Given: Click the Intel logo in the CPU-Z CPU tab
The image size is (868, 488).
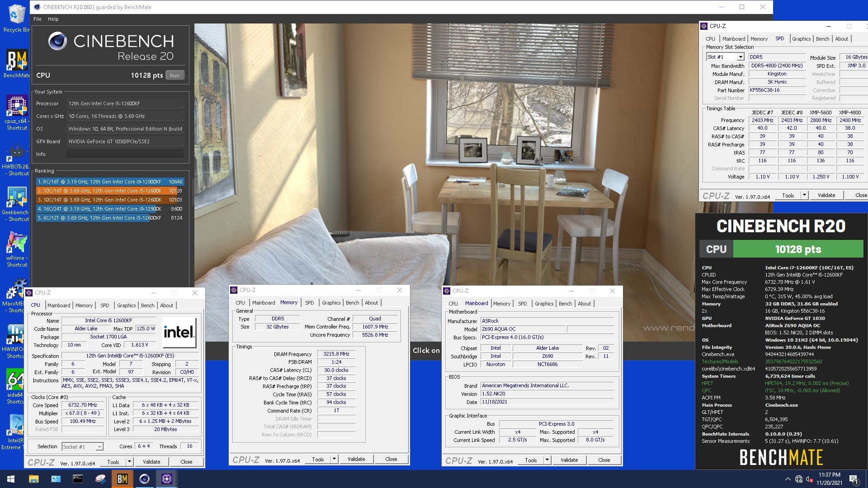Looking at the screenshot, I should tap(179, 332).
